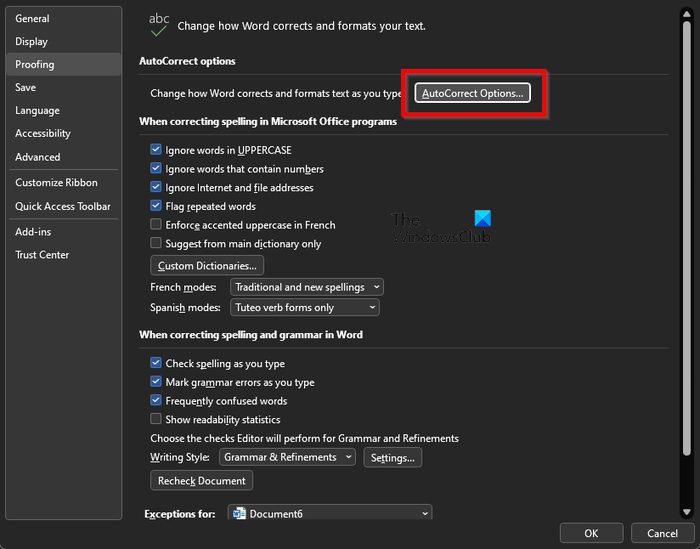700x549 pixels.
Task: Expand the Spanish modes dropdown
Action: 304,308
